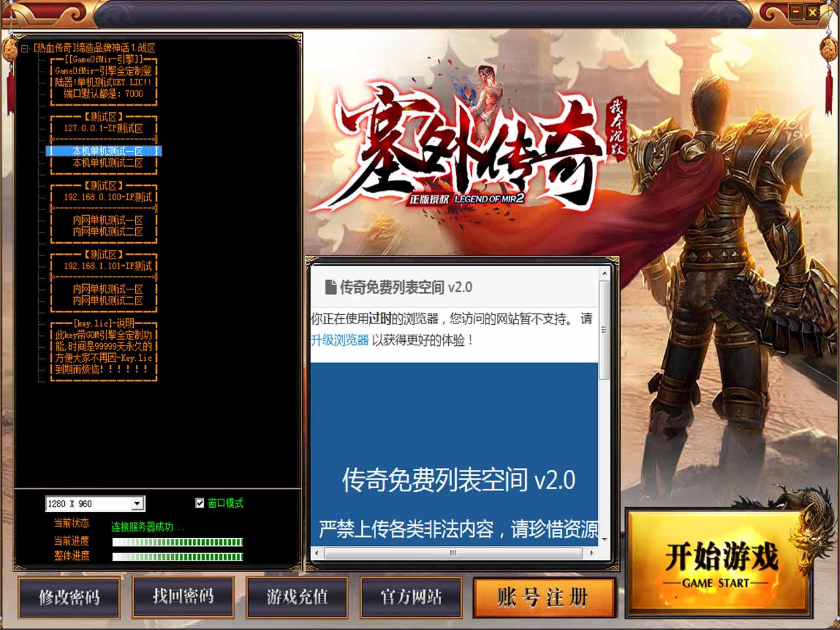Image resolution: width=840 pixels, height=630 pixels.
Task: Visit the 官方网站 official site
Action: click(411, 597)
